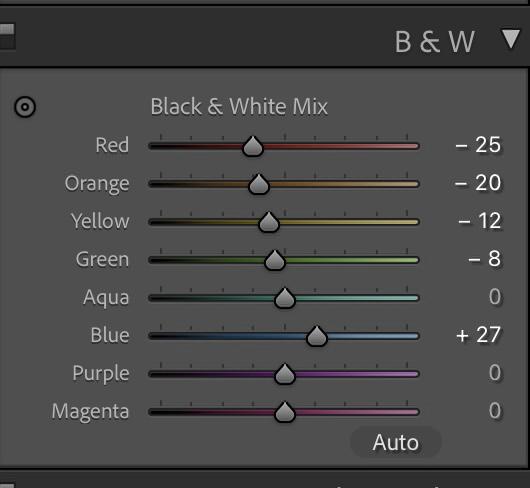Click the Yellow slider handle

tap(269, 222)
